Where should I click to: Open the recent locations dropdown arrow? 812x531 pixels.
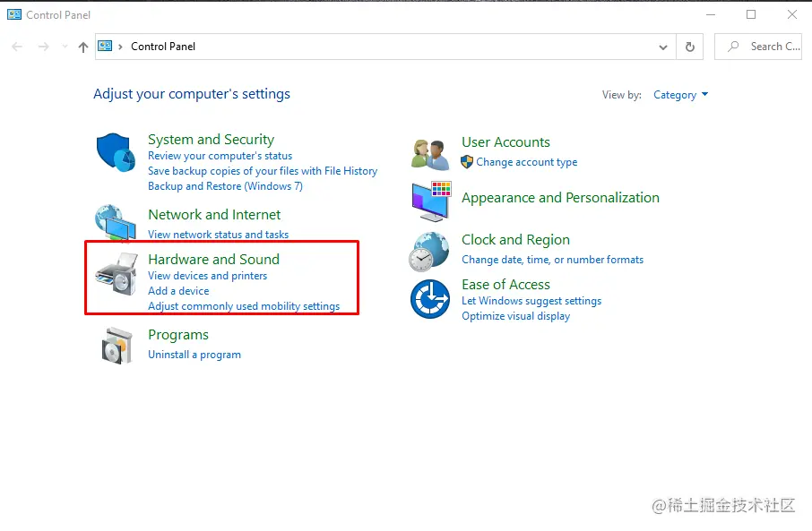[x=65, y=47]
